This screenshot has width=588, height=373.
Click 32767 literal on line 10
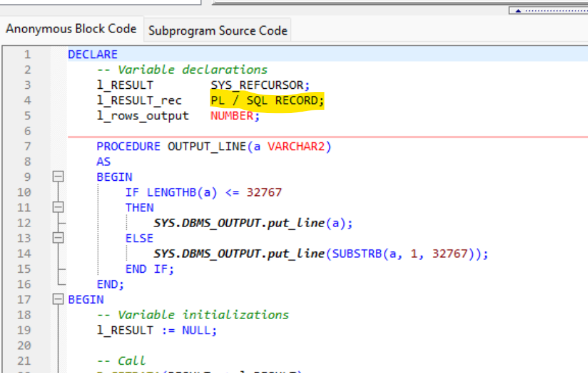tap(264, 192)
